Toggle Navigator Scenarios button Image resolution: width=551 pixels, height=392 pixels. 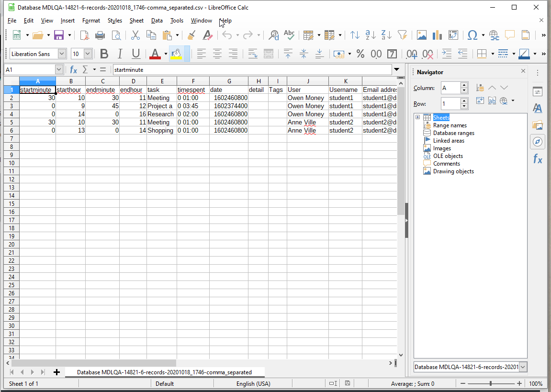click(492, 101)
